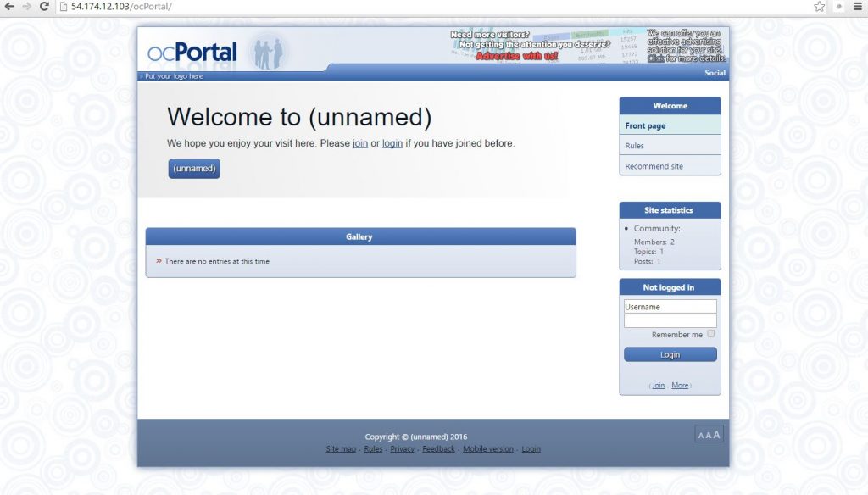Select Front page in the Welcome menu
This screenshot has width=868, height=495.
point(645,125)
